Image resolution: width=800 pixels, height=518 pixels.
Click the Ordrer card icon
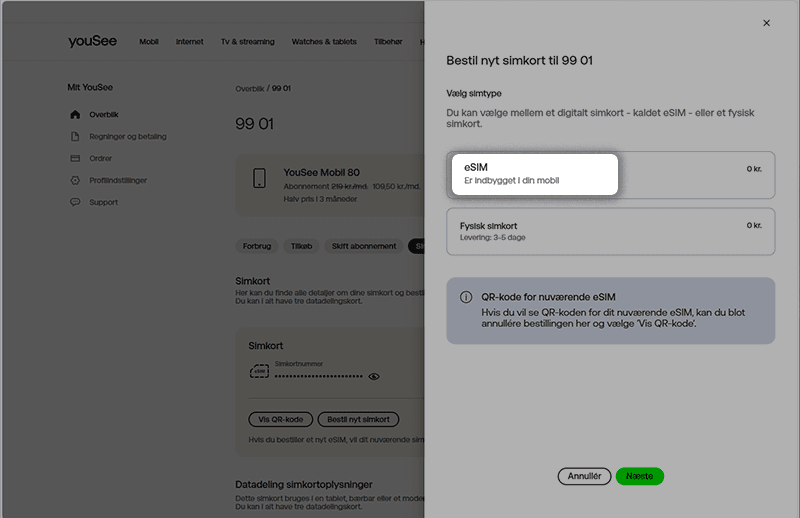pos(75,159)
